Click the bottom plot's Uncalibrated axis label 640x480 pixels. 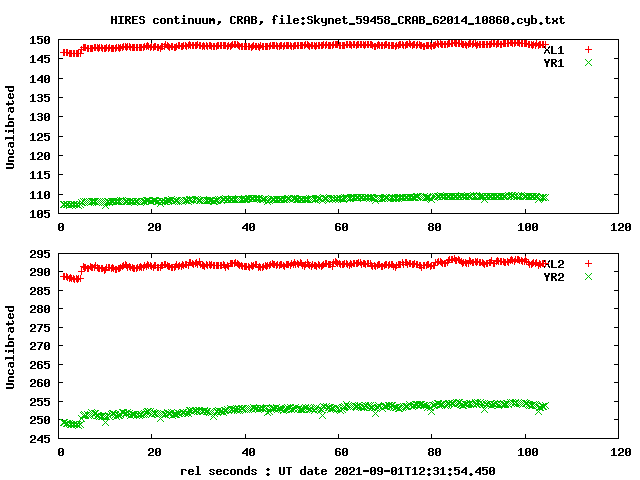click(10, 347)
